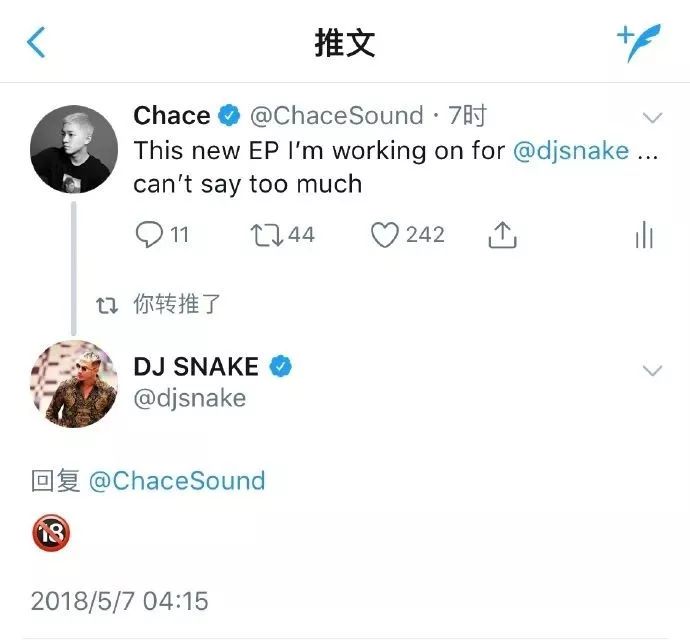Retweet Chace's tweet with 44 retweets
Image resolution: width=690 pixels, height=640 pixels.
pos(282,235)
